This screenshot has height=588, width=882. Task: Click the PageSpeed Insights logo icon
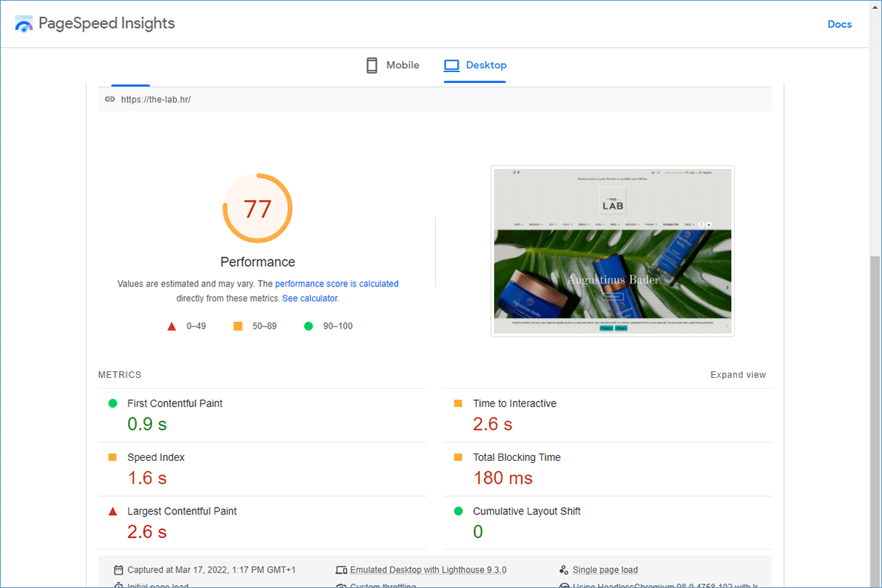tap(24, 24)
